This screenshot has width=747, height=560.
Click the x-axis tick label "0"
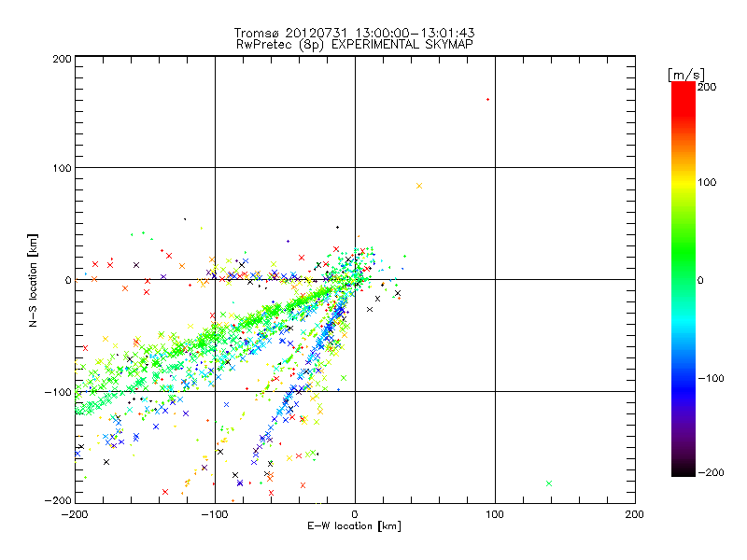pyautogui.click(x=355, y=514)
